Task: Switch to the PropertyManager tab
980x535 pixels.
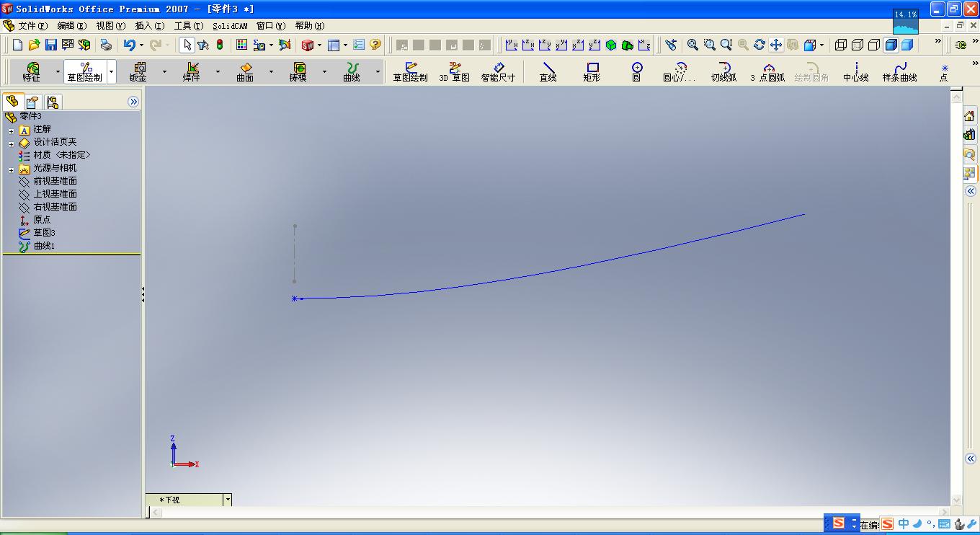Action: click(x=33, y=102)
